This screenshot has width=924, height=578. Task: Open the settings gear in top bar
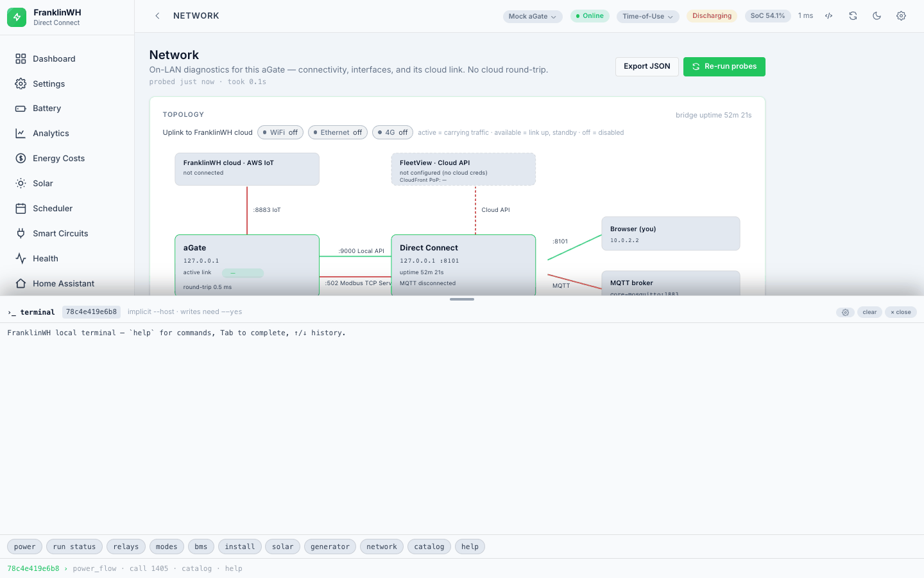click(x=901, y=16)
